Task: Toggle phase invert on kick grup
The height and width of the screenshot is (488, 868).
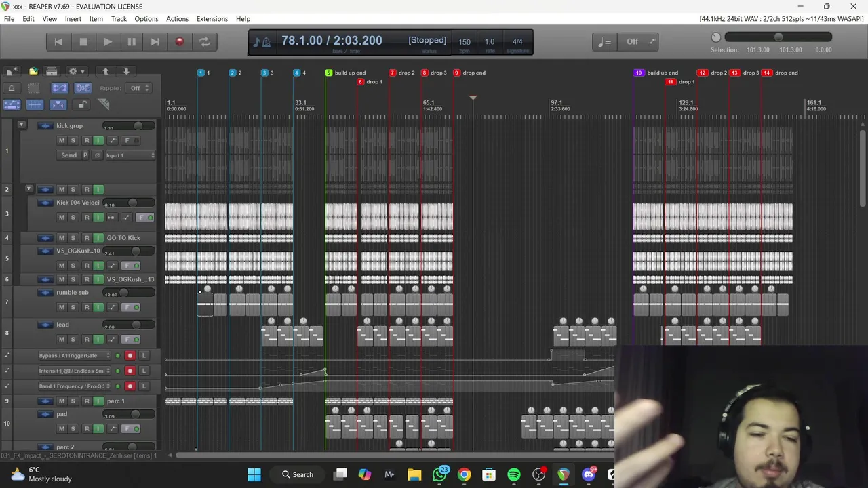Action: [97, 155]
